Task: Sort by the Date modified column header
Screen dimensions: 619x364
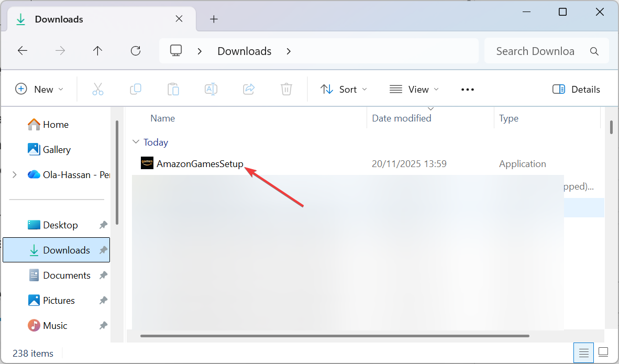Action: point(402,118)
